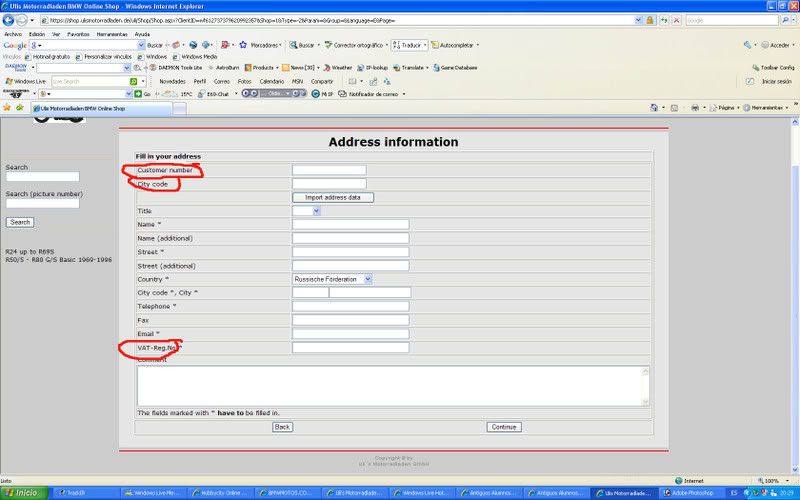Click the page vertical scrollbar

pyautogui.click(x=795, y=296)
